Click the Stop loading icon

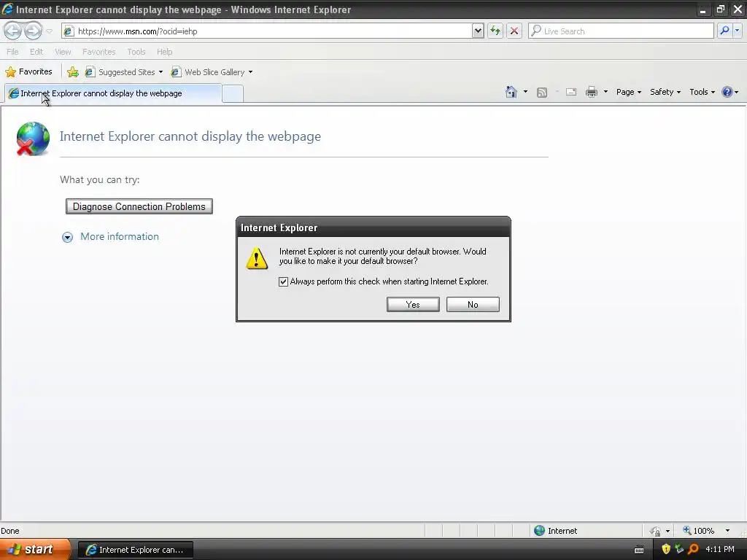(514, 31)
